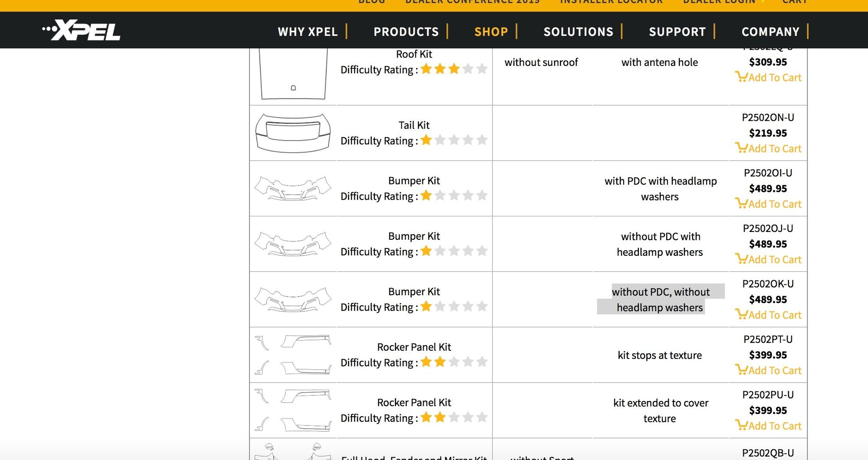
Task: Click the Tail Kit outline thumbnail
Action: [x=293, y=133]
